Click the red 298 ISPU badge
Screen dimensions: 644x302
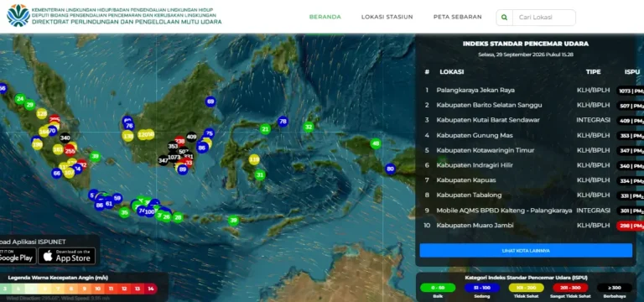click(630, 226)
